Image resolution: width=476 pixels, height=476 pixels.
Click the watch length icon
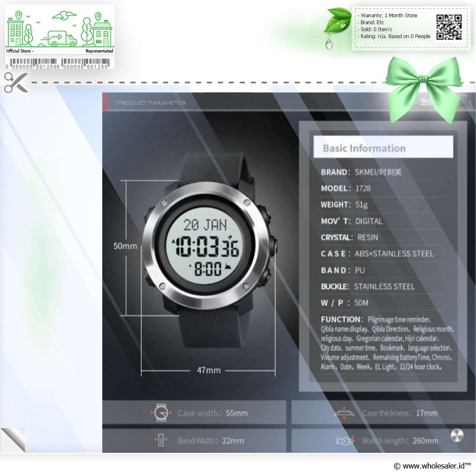click(x=345, y=440)
